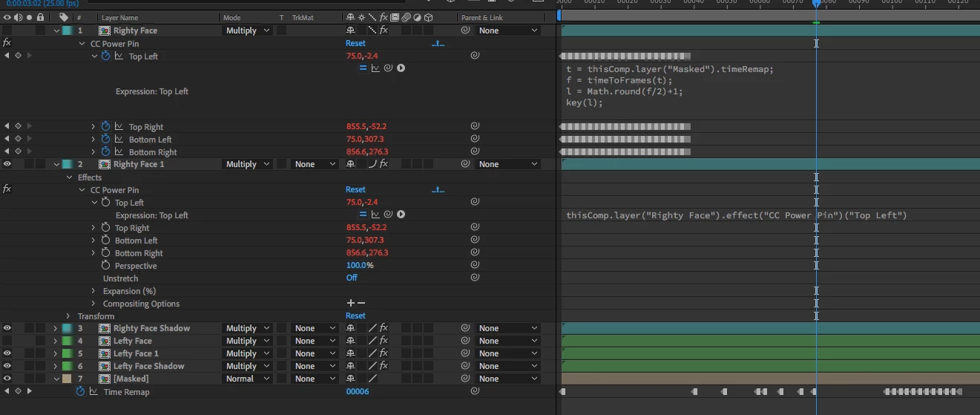Click Perspective value 100.0%
This screenshot has height=415, width=980.
click(x=360, y=265)
